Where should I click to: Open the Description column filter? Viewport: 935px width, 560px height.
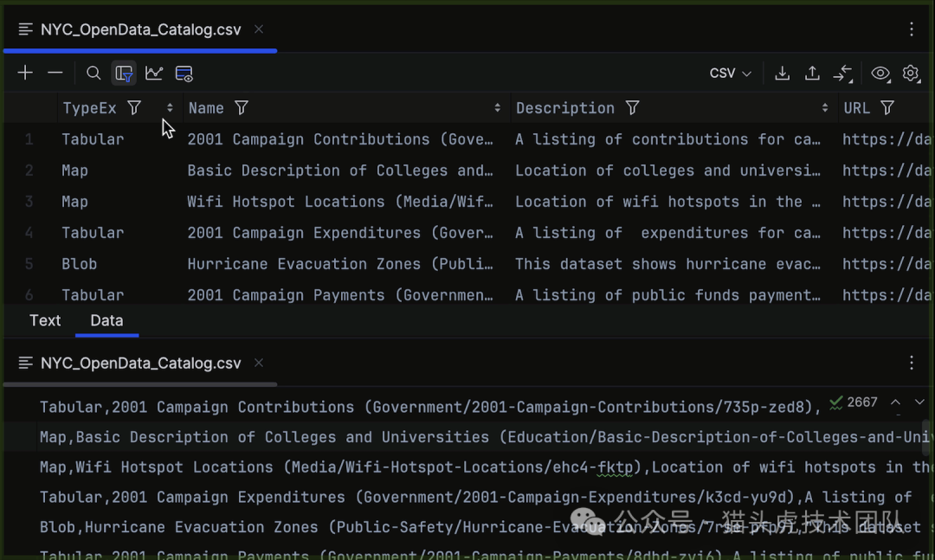(633, 108)
